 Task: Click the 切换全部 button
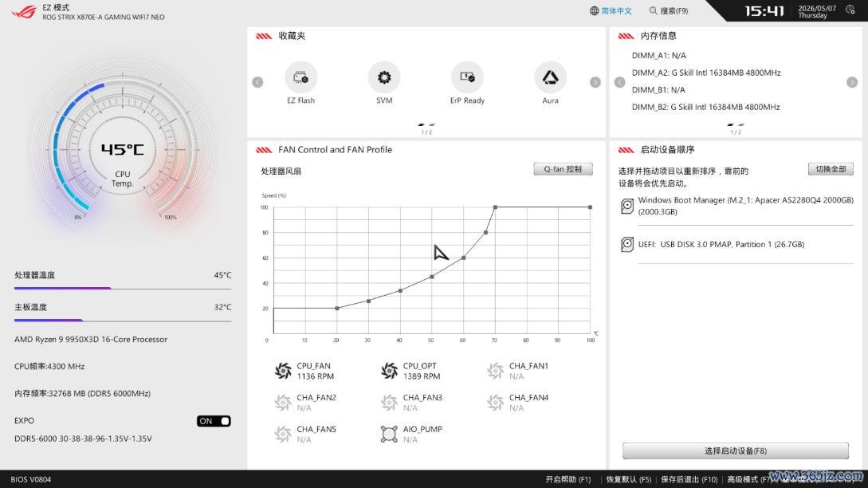(831, 169)
